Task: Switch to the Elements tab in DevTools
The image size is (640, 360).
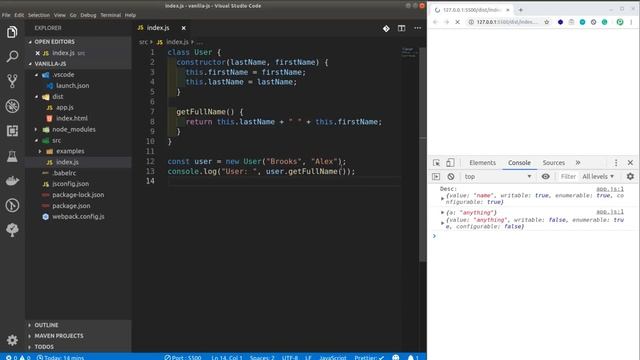Action: pos(482,163)
